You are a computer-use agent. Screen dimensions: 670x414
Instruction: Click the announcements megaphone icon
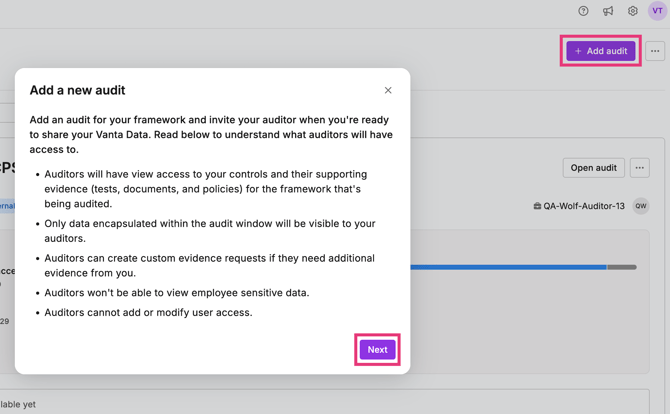608,11
